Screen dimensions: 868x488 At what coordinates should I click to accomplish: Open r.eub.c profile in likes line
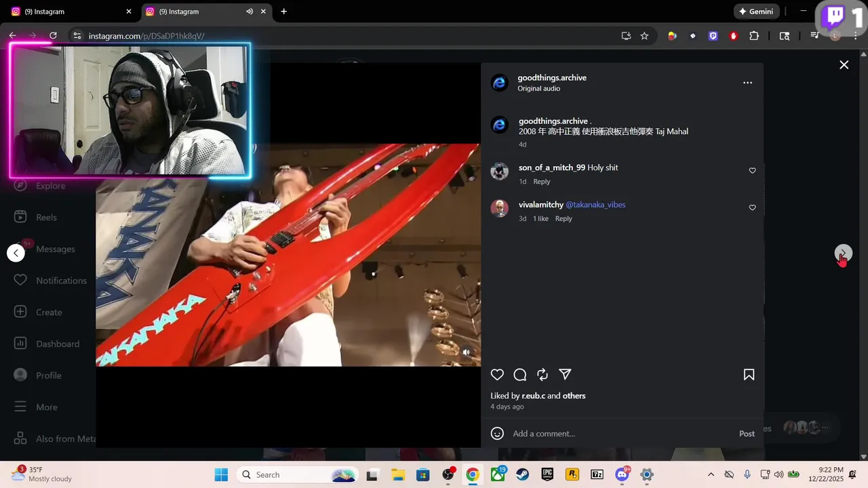coord(533,396)
